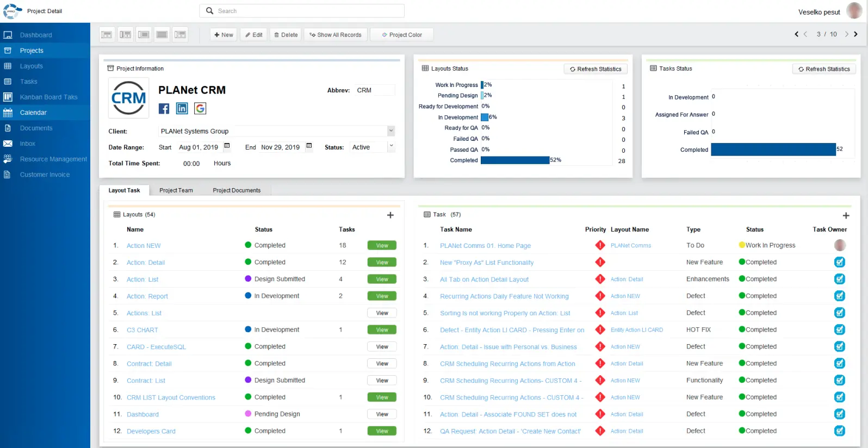Expand the Status dropdown showing Active
Image resolution: width=868 pixels, height=448 pixels.
click(x=391, y=146)
